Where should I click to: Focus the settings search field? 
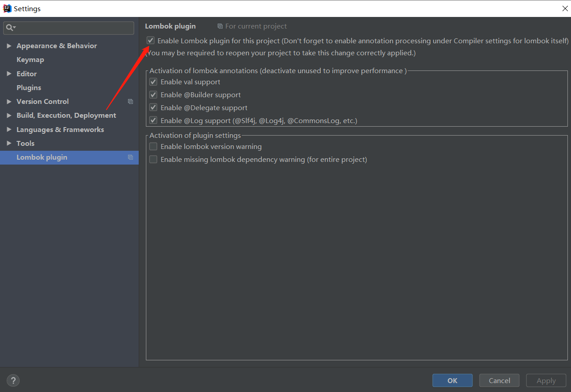pos(69,28)
